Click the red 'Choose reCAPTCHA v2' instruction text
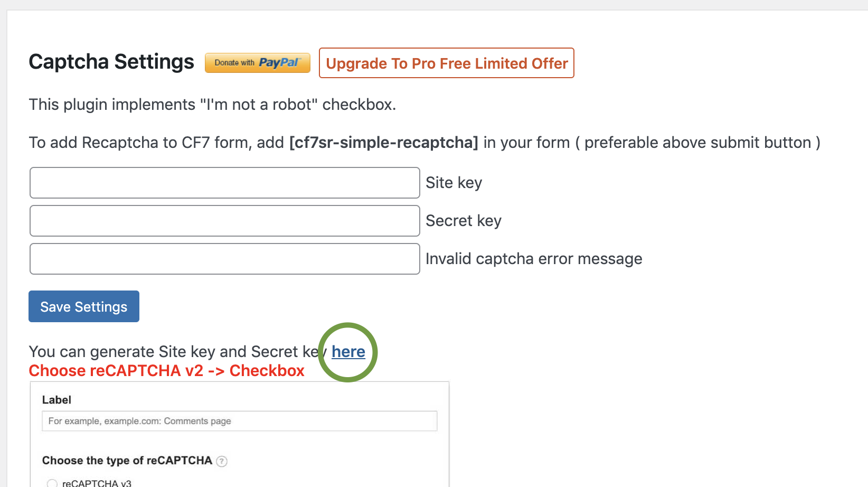The image size is (868, 487). 166,371
